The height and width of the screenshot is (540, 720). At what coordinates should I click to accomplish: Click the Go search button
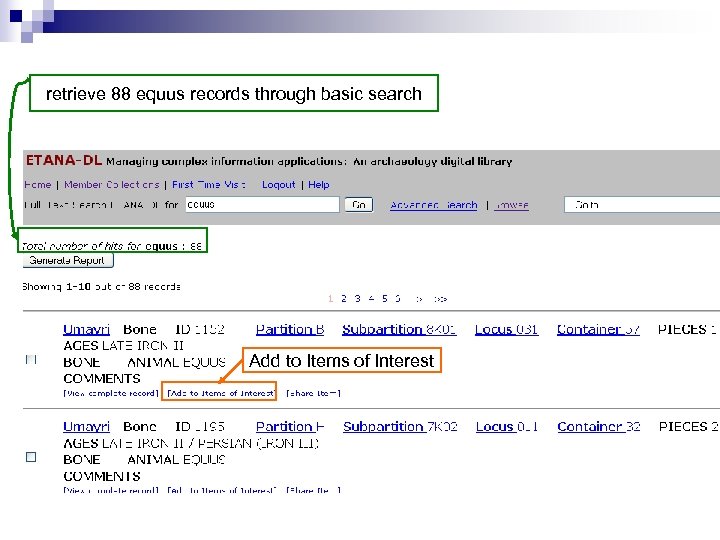click(359, 205)
